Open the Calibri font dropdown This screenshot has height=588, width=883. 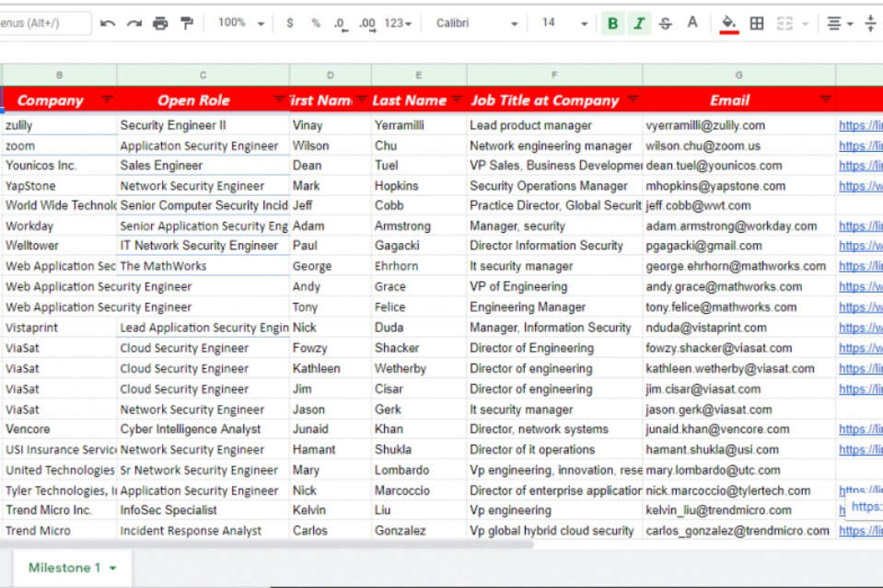477,23
